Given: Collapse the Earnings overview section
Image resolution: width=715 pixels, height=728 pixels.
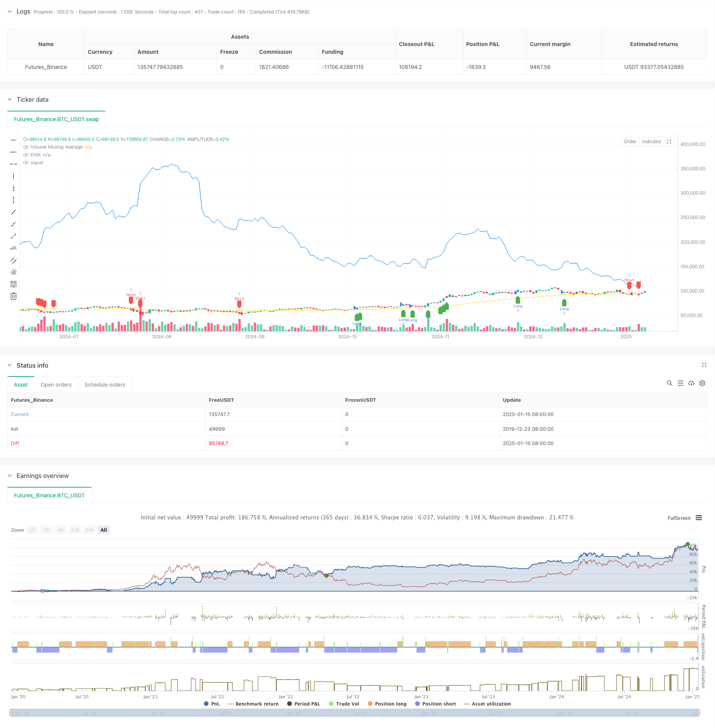Looking at the screenshot, I should pos(10,476).
